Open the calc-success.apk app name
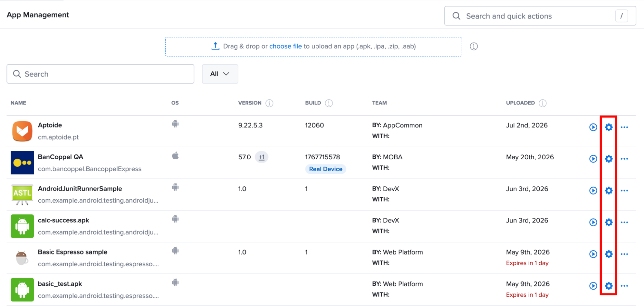Screen dimensions: 644x306 63,220
